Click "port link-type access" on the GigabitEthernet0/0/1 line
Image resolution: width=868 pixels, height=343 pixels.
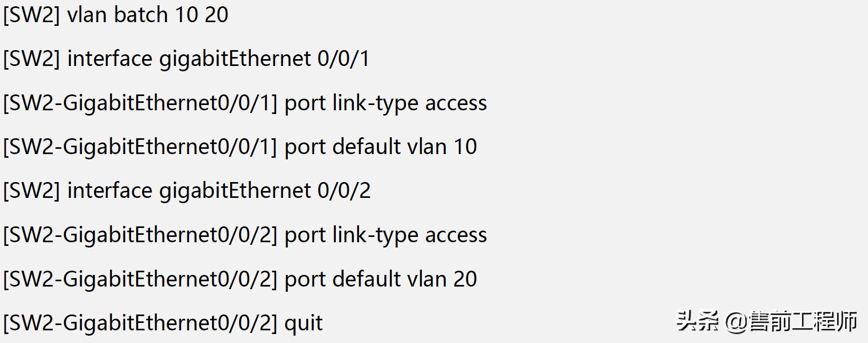pyautogui.click(x=385, y=103)
